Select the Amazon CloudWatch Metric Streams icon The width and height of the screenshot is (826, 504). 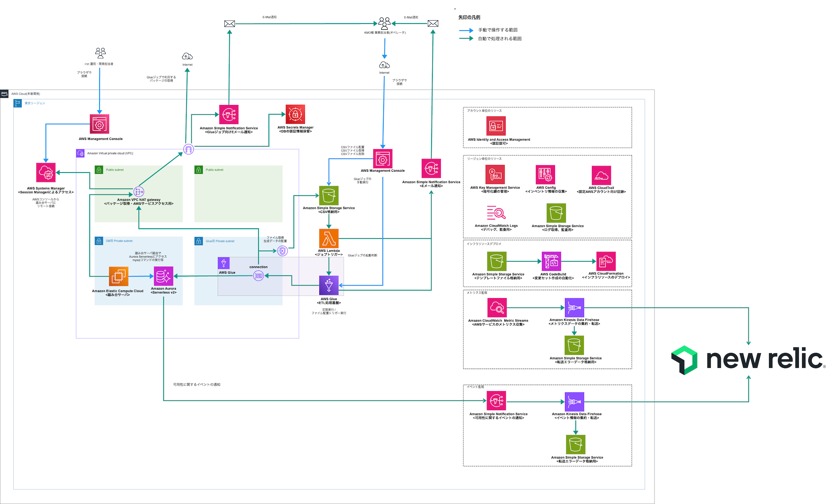[497, 308]
